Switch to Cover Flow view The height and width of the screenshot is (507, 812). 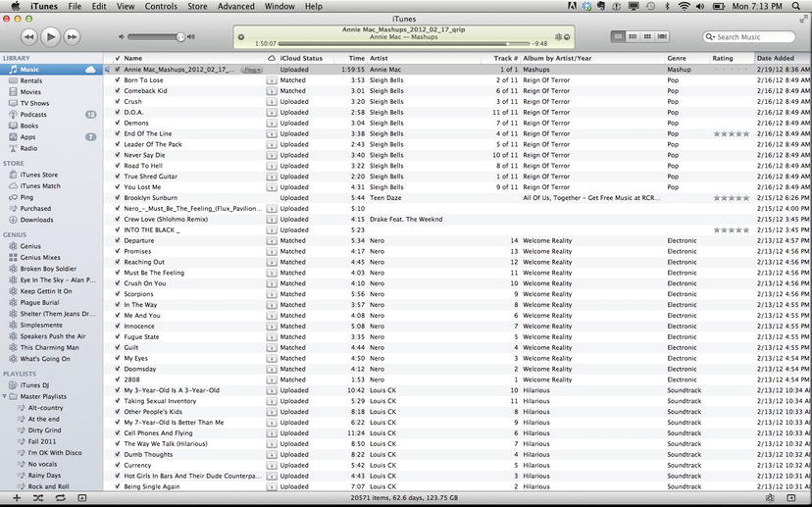point(662,36)
